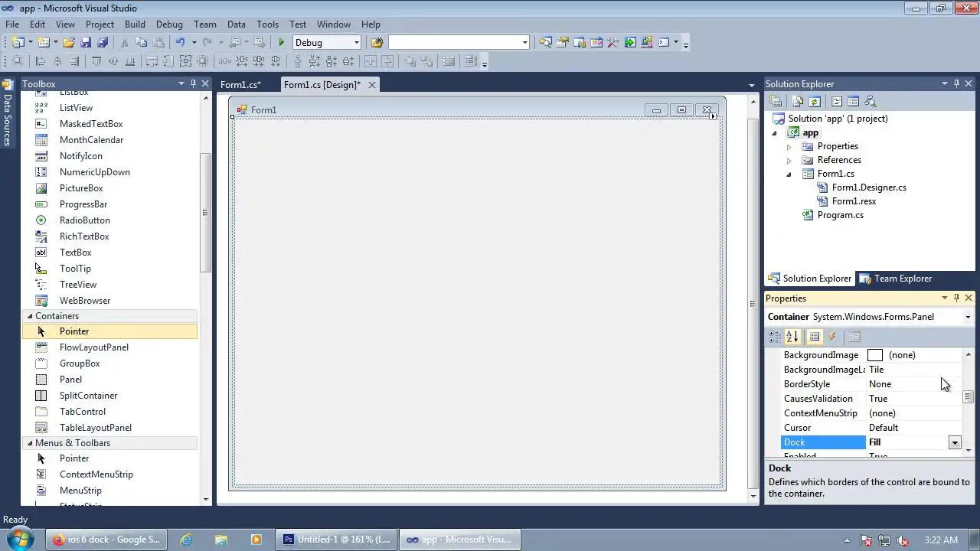
Task: Show the Events lightning bolt view
Action: click(832, 337)
